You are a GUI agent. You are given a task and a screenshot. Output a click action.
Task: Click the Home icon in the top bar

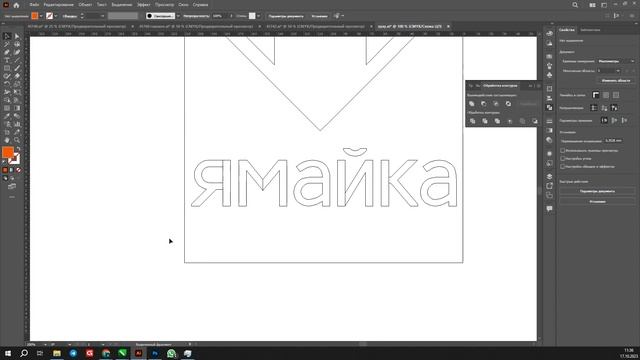coord(16,5)
